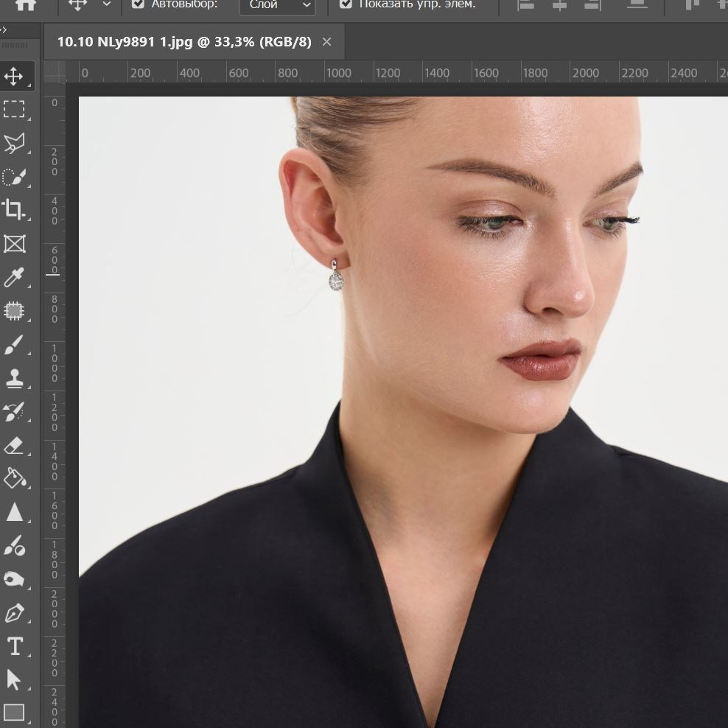Expand the toolbar with the double-arrow
This screenshot has width=728, height=728.
(x=4, y=31)
